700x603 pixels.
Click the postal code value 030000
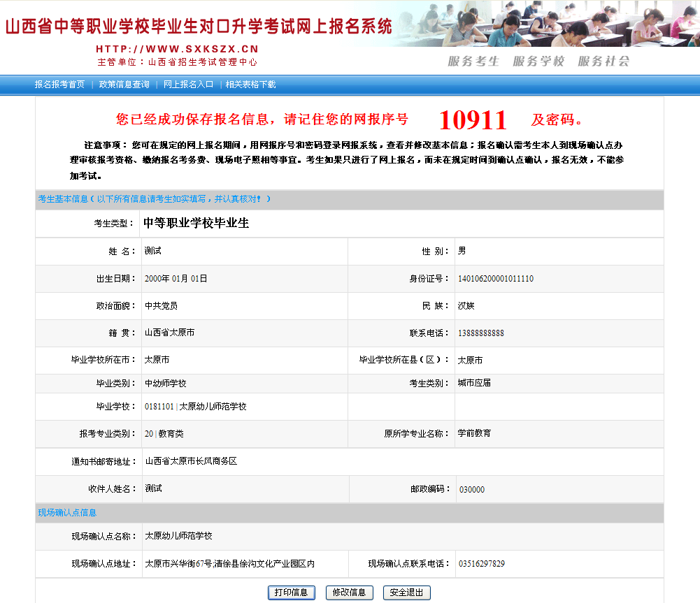point(471,490)
